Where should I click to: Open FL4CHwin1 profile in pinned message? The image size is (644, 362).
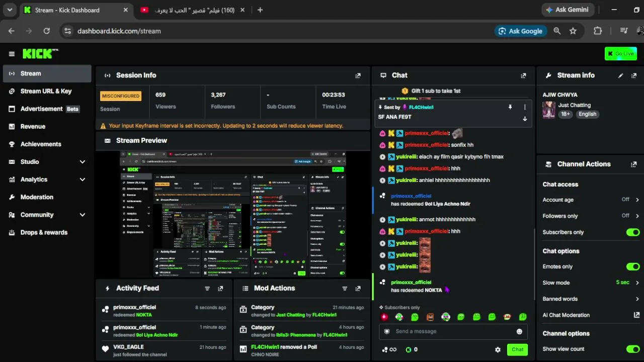click(x=421, y=108)
